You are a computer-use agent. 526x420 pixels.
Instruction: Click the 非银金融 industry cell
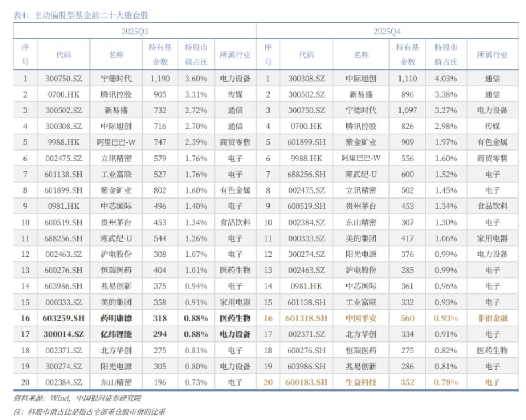tap(492, 318)
